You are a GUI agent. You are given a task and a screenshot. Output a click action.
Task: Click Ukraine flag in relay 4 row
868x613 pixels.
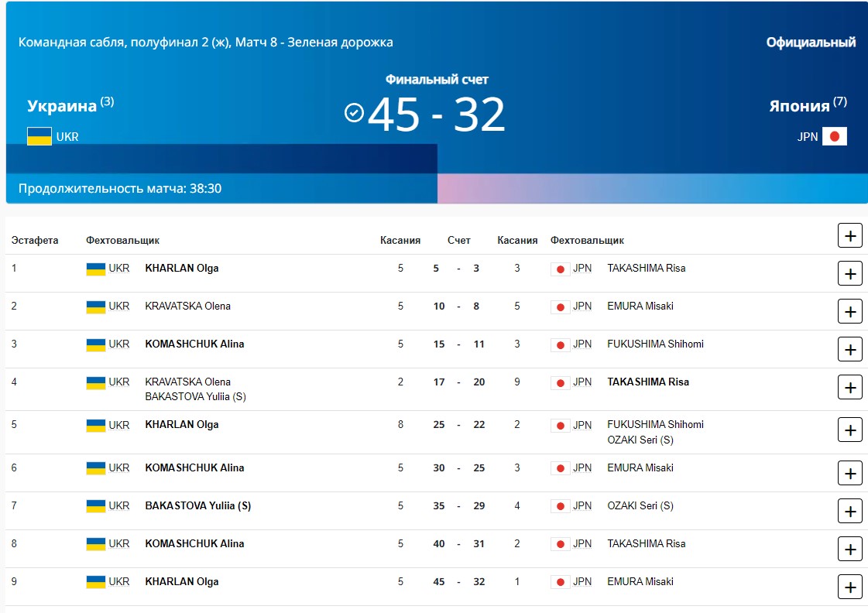pyautogui.click(x=96, y=383)
